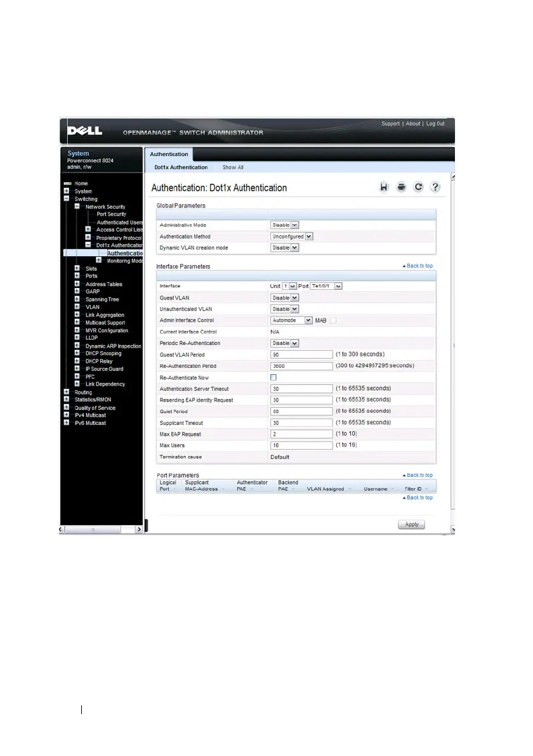Click the Authentication Server Timeout field
Image resolution: width=533 pixels, height=756 pixels.
pyautogui.click(x=301, y=389)
